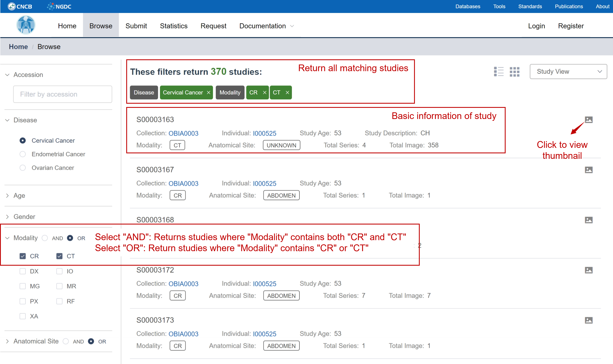This screenshot has height=364, width=613.
Task: Open study S00003172 title
Action: [155, 270]
